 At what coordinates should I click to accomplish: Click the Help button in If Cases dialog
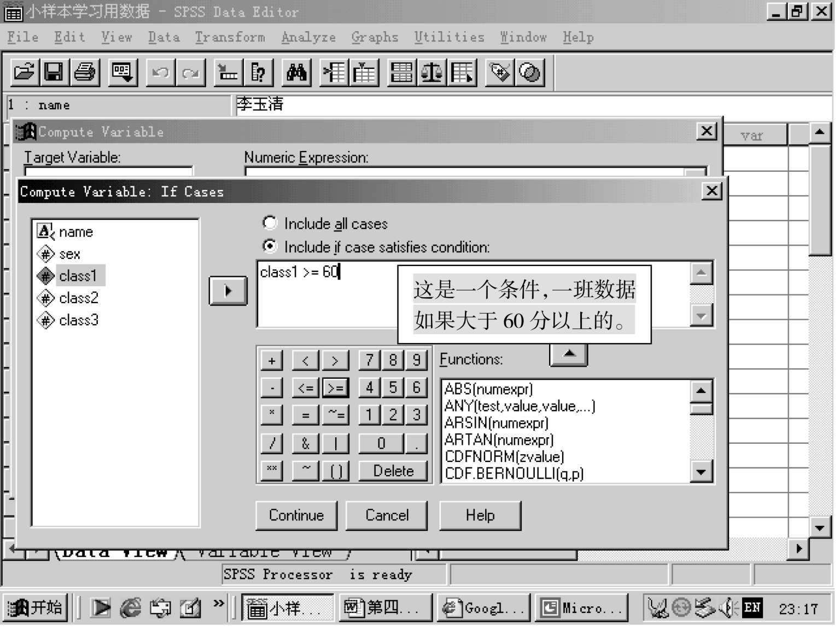[x=480, y=516]
